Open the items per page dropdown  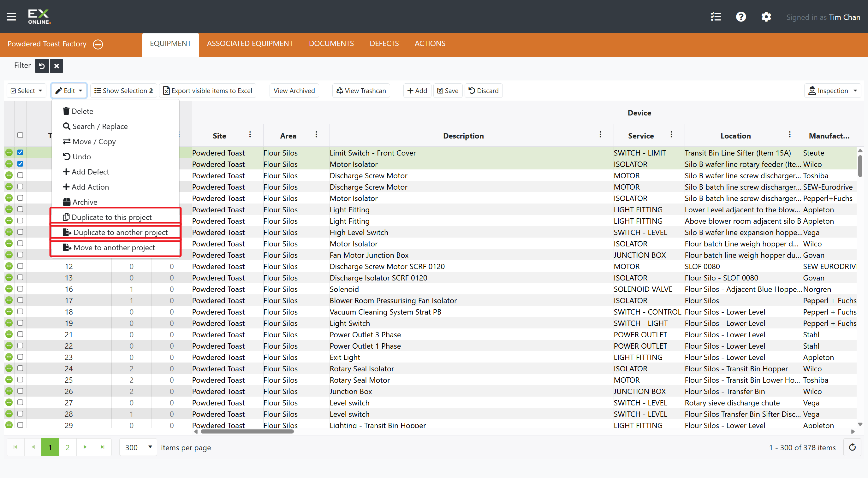pos(138,447)
